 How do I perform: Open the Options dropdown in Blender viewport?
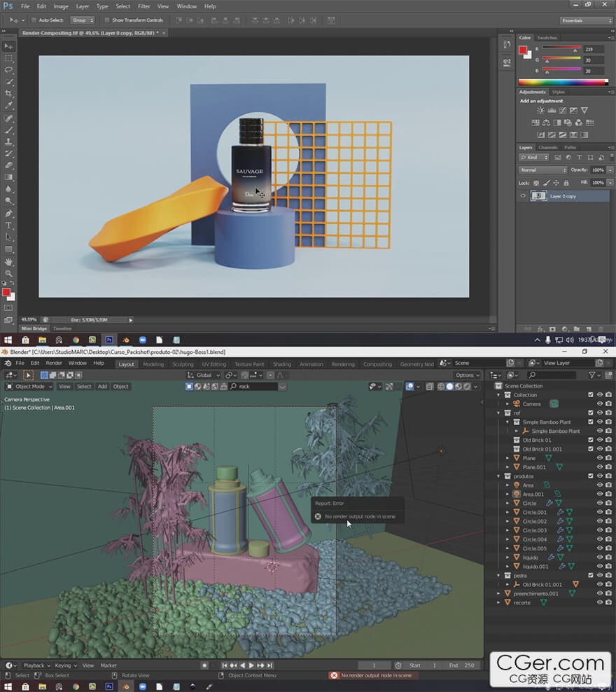coord(467,375)
